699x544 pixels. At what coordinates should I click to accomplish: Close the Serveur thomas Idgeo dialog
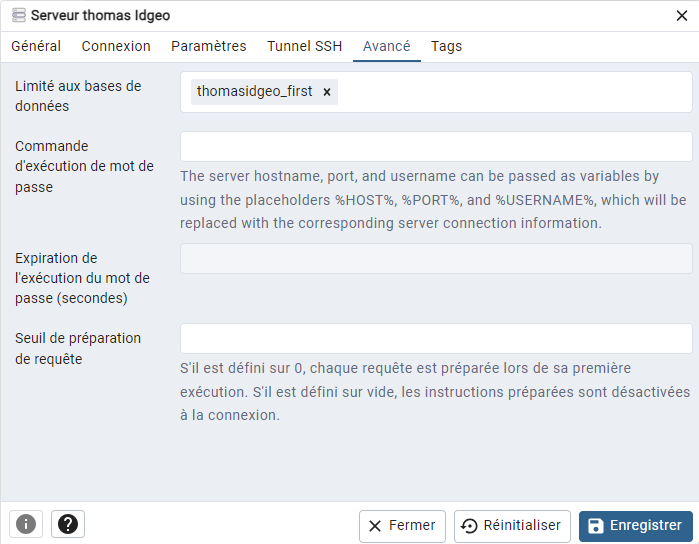pyautogui.click(x=682, y=15)
